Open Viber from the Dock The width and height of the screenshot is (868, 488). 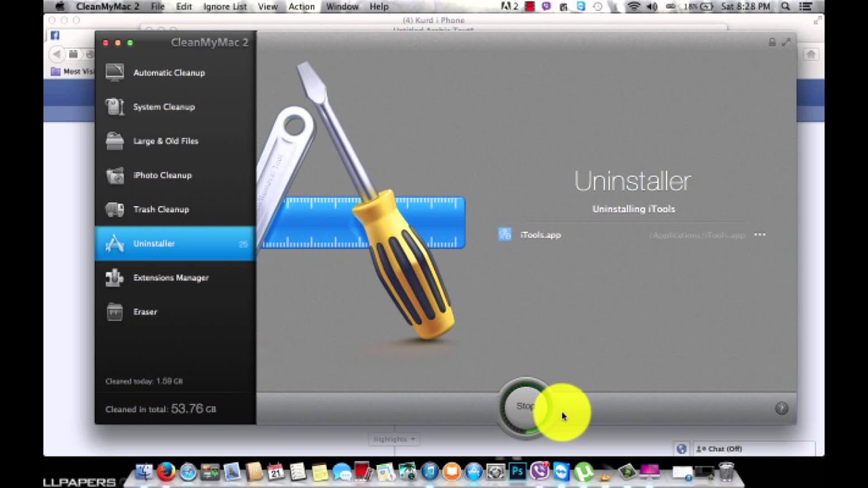540,472
